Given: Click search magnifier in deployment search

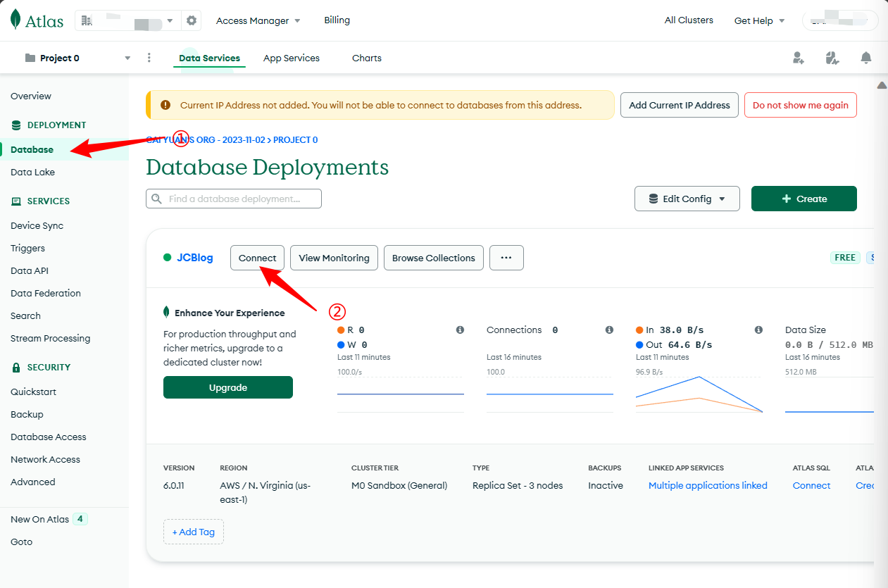Looking at the screenshot, I should point(157,199).
